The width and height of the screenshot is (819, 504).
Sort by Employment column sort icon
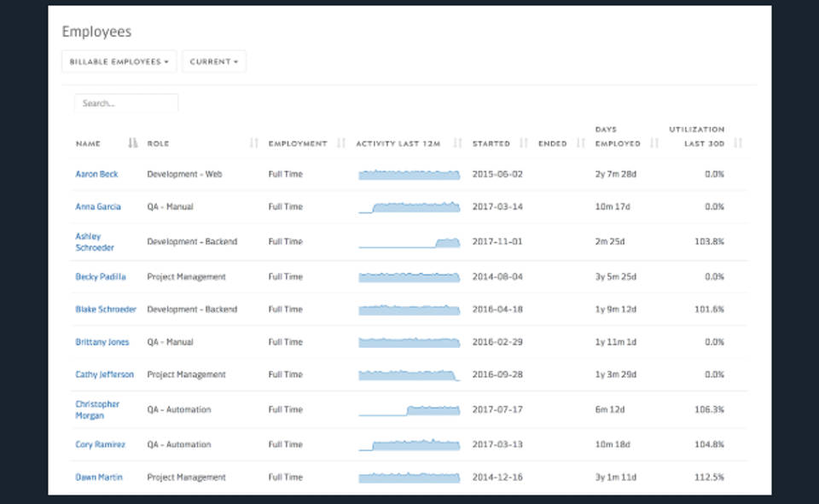[341, 143]
